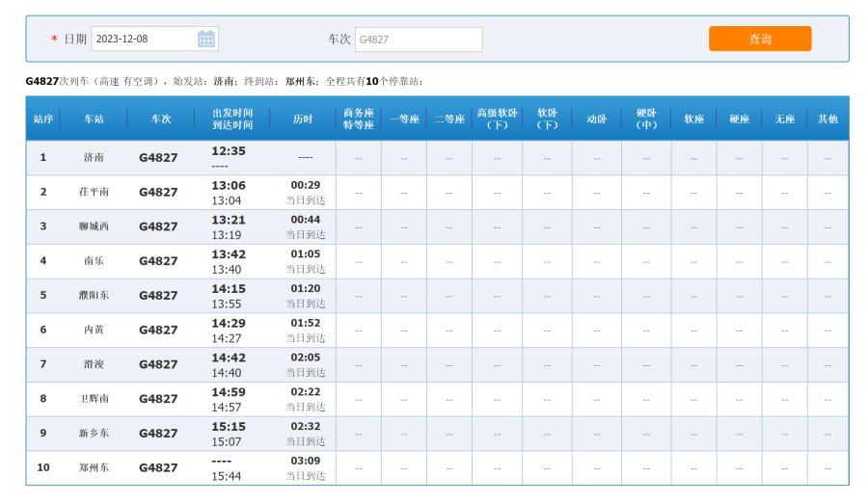Click the 无座 column header
The height and width of the screenshot is (503, 868).
[784, 119]
